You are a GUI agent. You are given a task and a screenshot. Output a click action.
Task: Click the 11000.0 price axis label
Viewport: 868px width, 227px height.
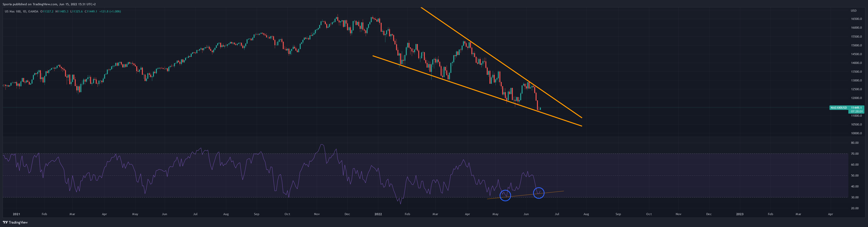[x=856, y=116]
